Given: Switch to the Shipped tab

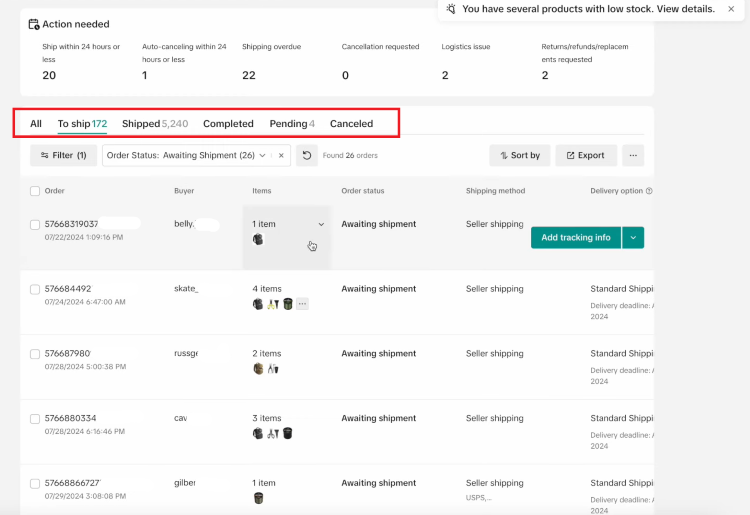Looking at the screenshot, I should tap(155, 124).
